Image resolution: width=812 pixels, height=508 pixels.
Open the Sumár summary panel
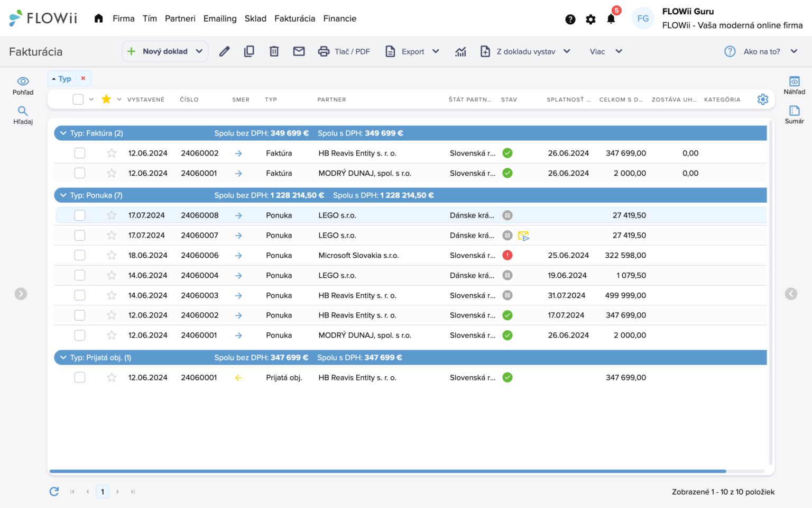point(794,114)
